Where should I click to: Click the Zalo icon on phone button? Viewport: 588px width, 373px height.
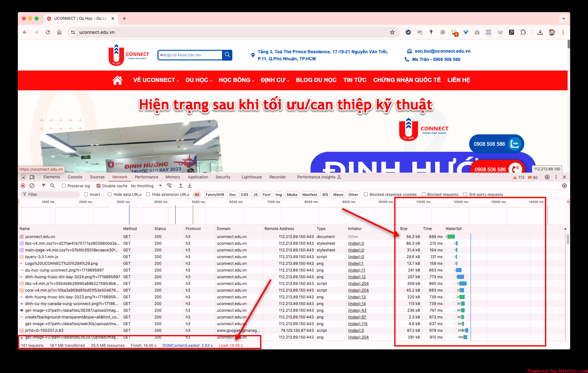pos(515,144)
